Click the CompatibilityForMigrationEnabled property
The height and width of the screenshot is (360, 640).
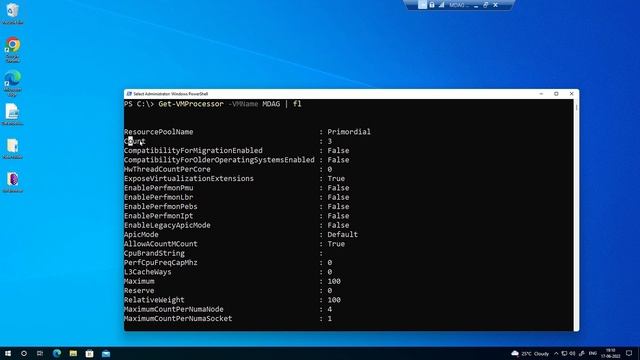click(193, 151)
